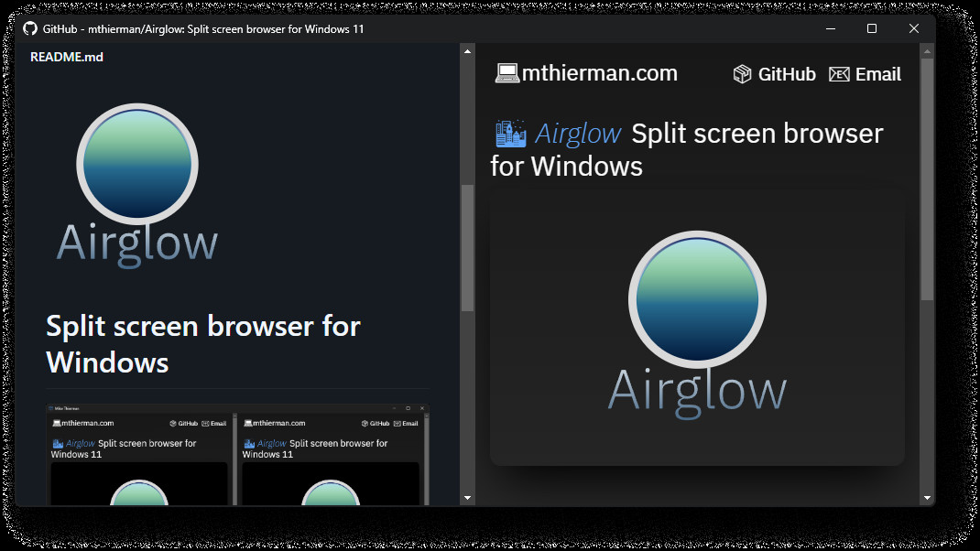Screen dimensions: 980x551
Task: Click the italic blue Airglow link
Action: coord(578,134)
